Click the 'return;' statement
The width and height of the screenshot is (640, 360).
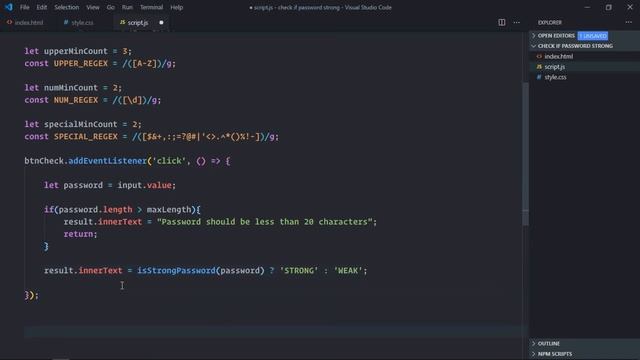80,234
